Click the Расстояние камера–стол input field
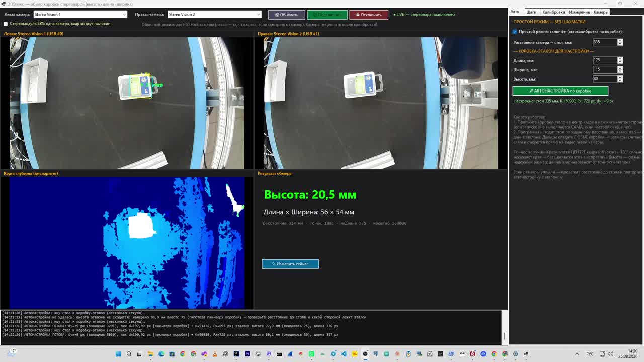 point(605,43)
